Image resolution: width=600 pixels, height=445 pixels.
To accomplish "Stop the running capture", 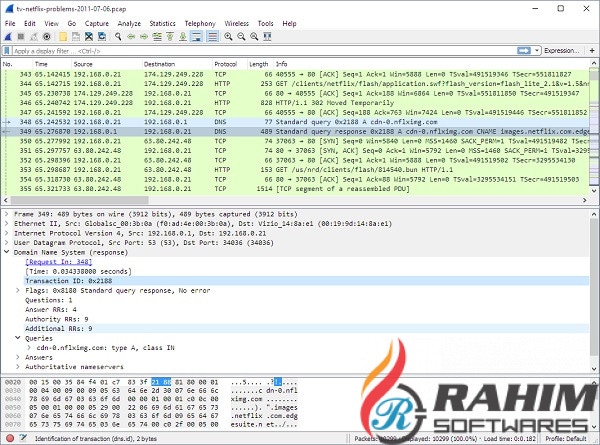I will (x=21, y=37).
